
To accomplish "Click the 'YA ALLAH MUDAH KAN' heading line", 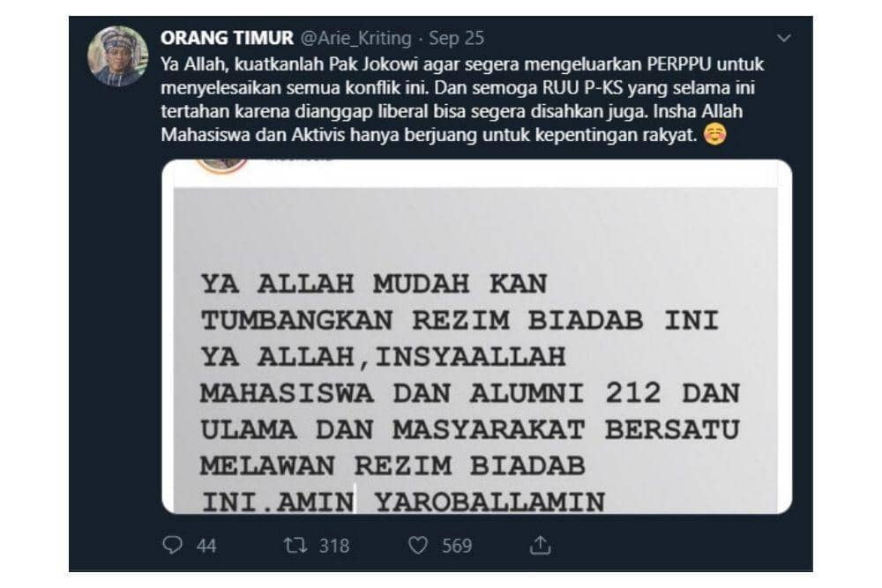I will point(374,285).
